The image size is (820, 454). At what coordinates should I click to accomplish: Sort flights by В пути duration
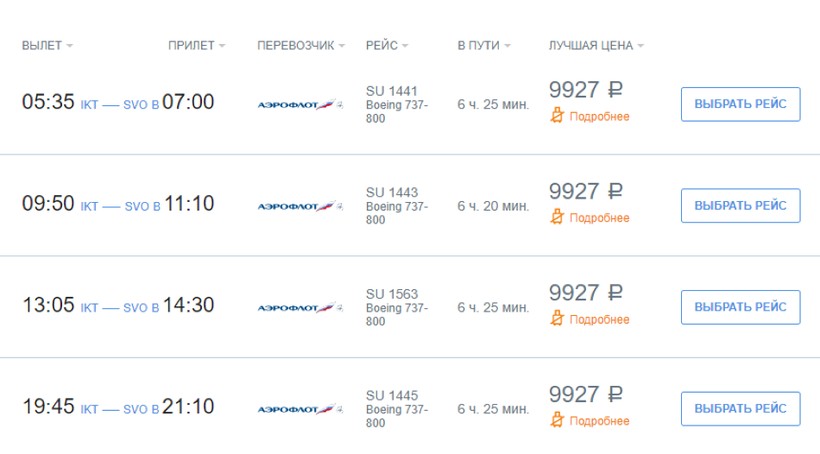coord(484,46)
